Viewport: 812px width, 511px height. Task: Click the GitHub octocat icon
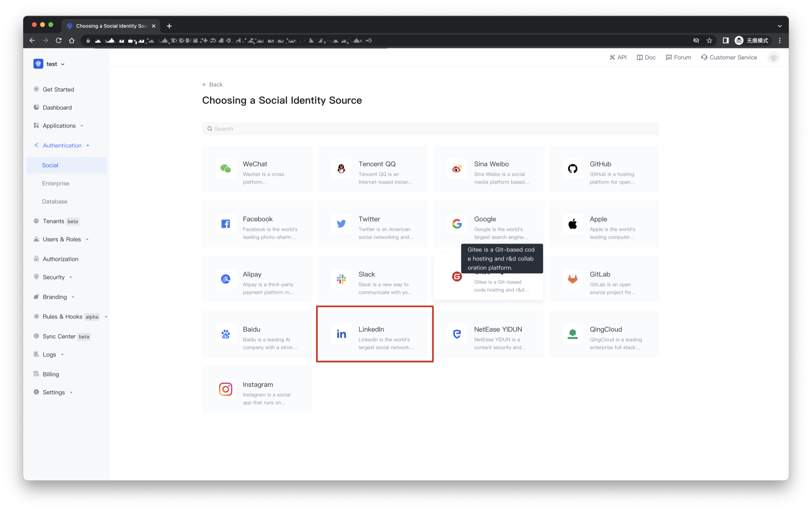pos(572,169)
